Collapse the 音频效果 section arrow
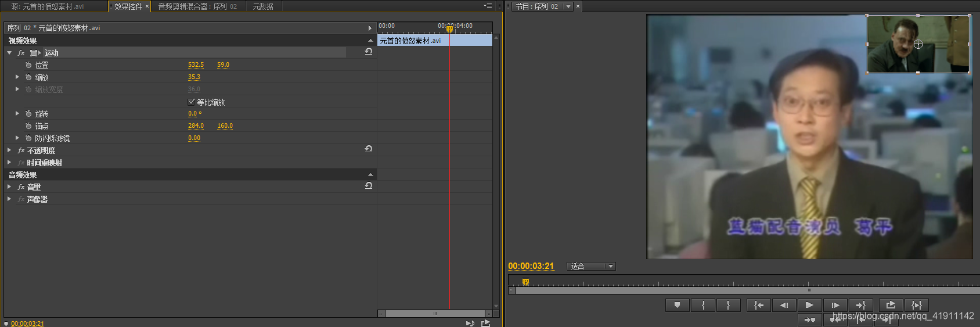 click(370, 175)
